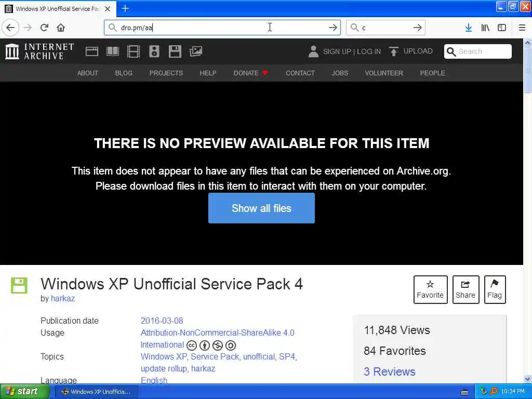Click the browser search box
The height and width of the screenshot is (399, 532).
[385, 28]
